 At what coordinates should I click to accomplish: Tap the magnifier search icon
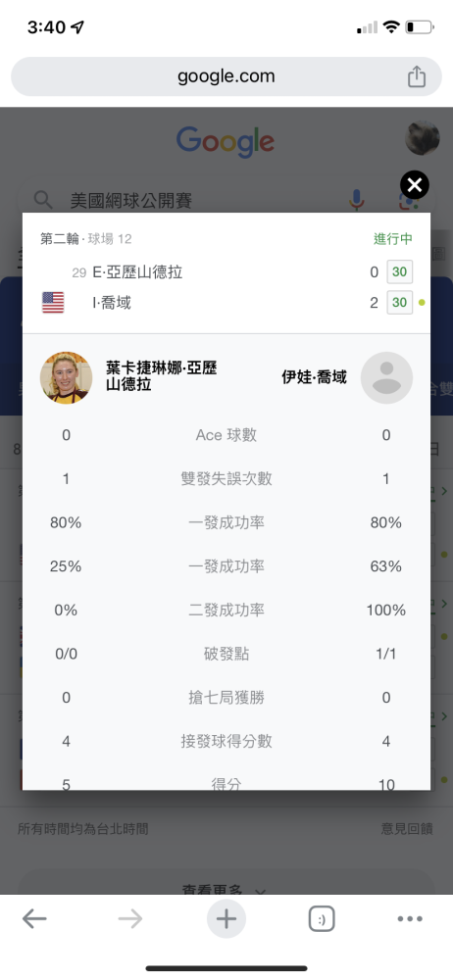(x=42, y=200)
